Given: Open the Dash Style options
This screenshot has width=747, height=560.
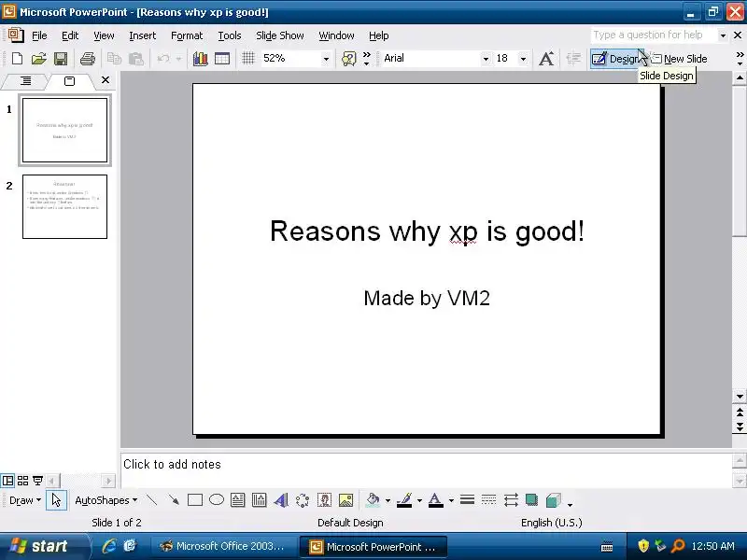Looking at the screenshot, I should click(x=488, y=500).
